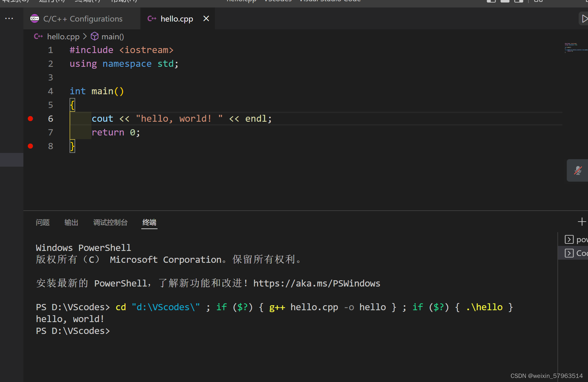
Task: Select the 终端 (Terminal) panel tab
Action: (149, 222)
